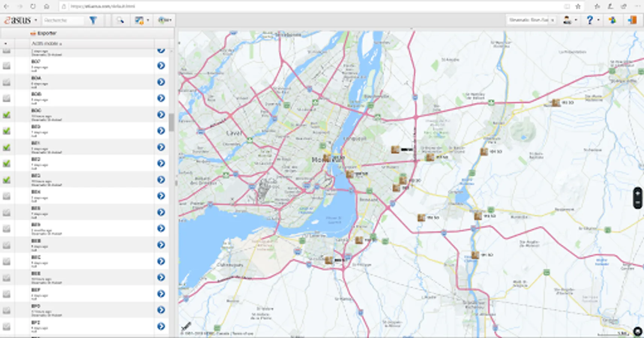Open the blue question mark help
Image resolution: width=644 pixels, height=338 pixels.
pyautogui.click(x=590, y=20)
